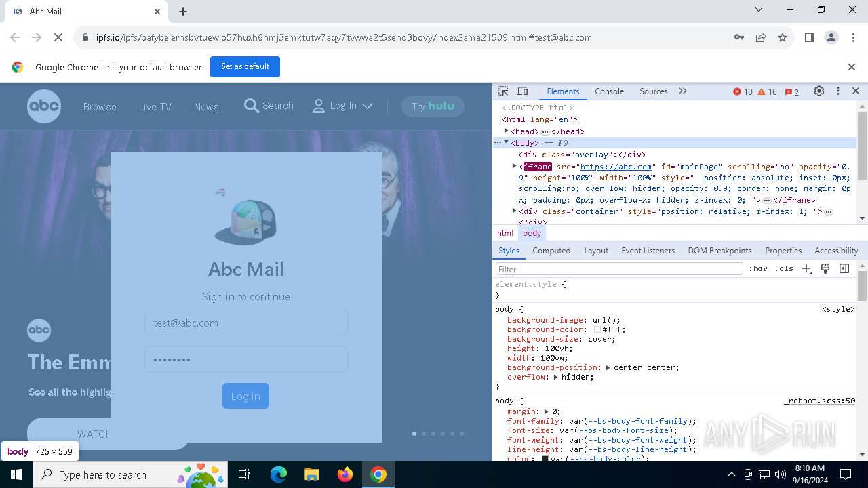
Task: Expand the margin shorthand triangle
Action: (546, 411)
